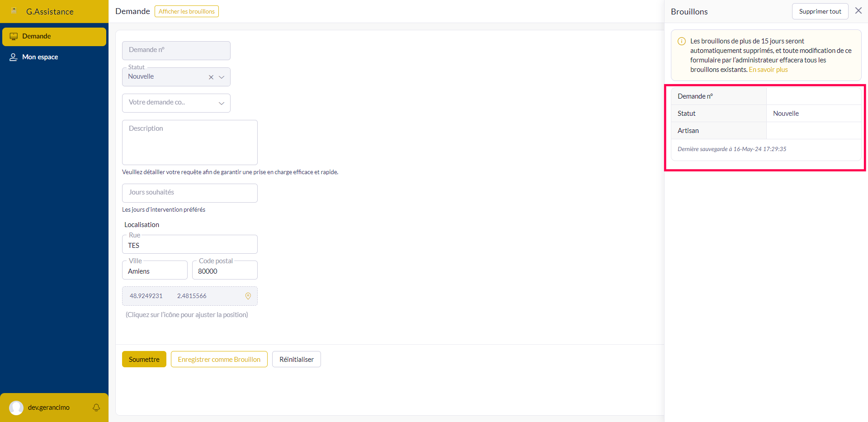This screenshot has width=868, height=422.
Task: Click Afficher les brouillons button
Action: (x=187, y=11)
